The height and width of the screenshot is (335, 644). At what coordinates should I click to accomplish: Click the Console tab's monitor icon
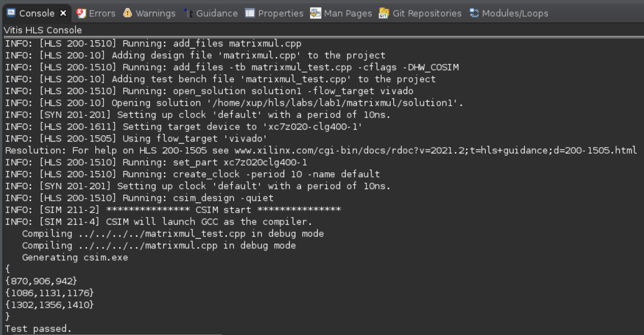click(11, 13)
